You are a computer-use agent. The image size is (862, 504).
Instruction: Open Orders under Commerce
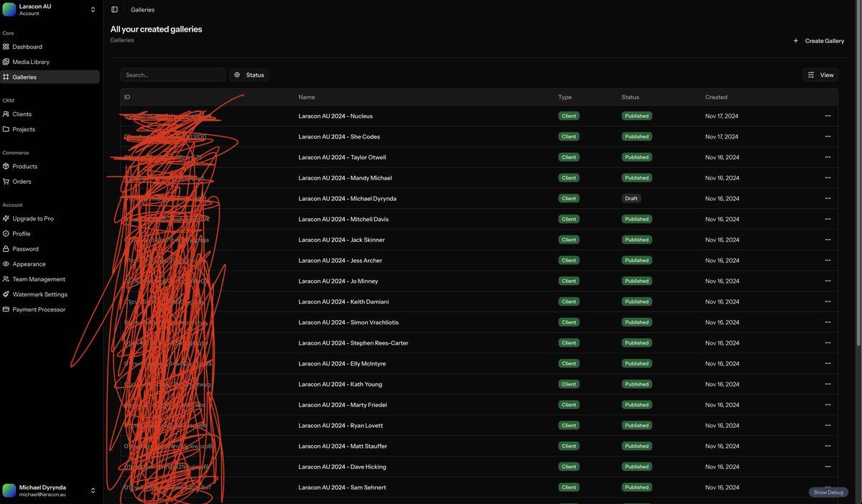50,182
